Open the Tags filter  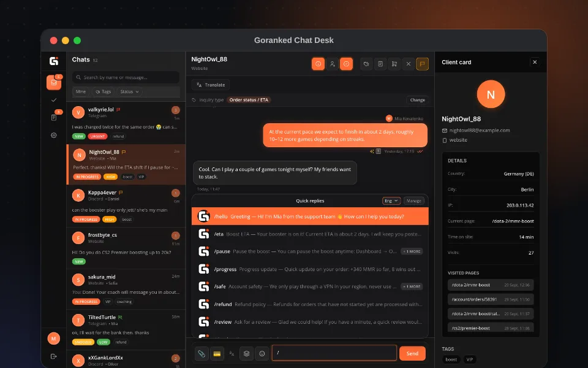pos(103,91)
